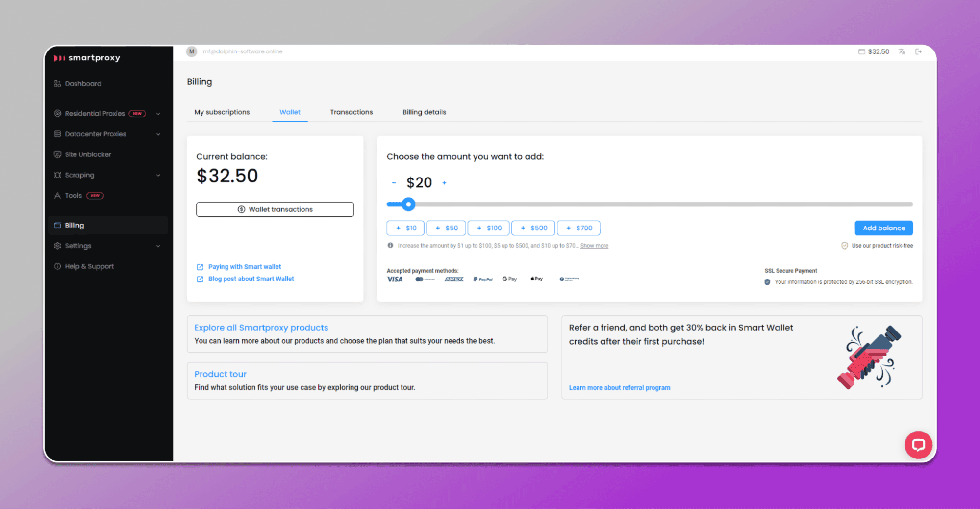Expand the Settings submenu chevron

click(x=158, y=246)
